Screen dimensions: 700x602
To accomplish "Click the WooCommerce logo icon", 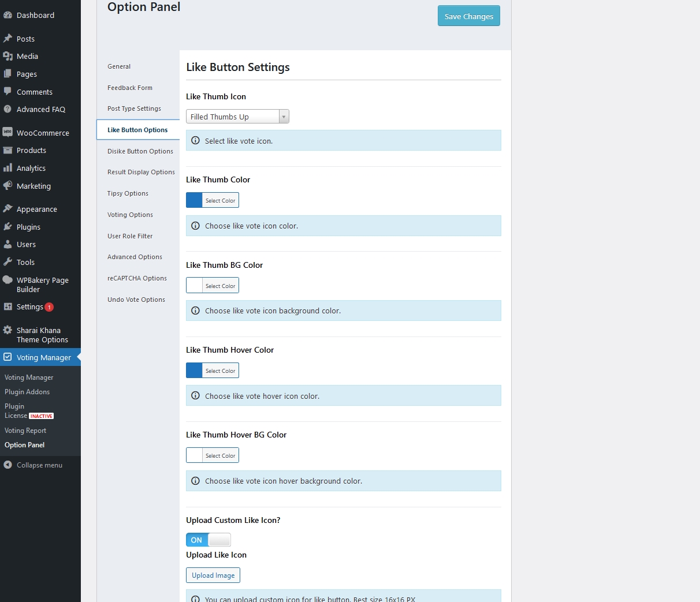I will pos(8,132).
